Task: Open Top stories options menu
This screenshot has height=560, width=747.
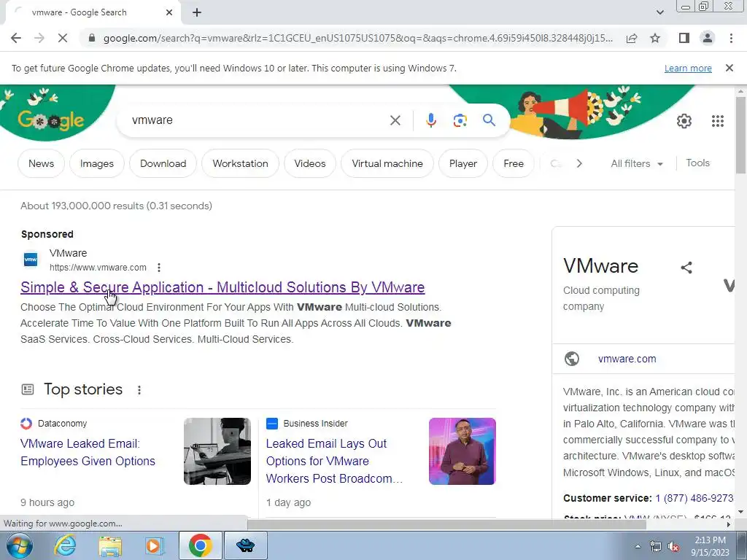Action: [x=139, y=390]
